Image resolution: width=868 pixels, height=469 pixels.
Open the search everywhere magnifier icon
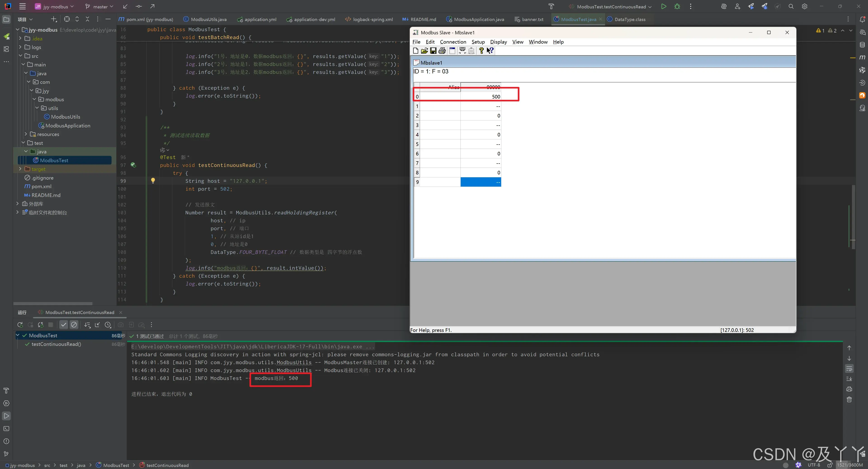coord(791,6)
